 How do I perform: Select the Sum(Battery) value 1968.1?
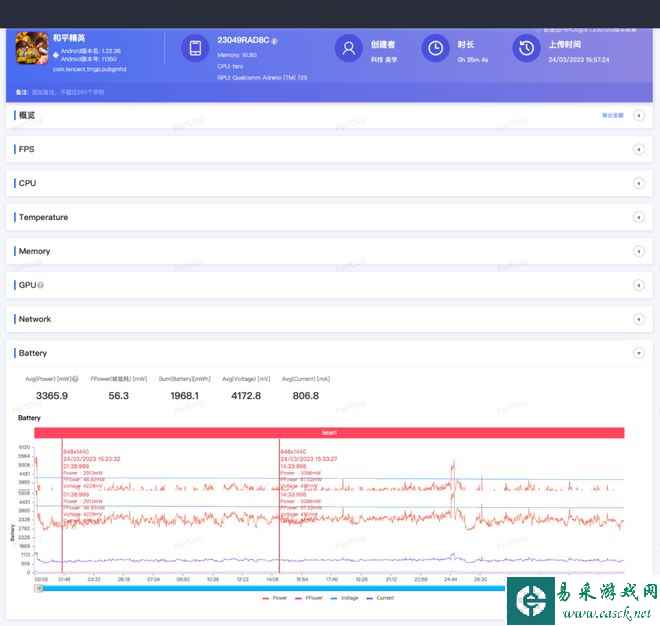184,396
